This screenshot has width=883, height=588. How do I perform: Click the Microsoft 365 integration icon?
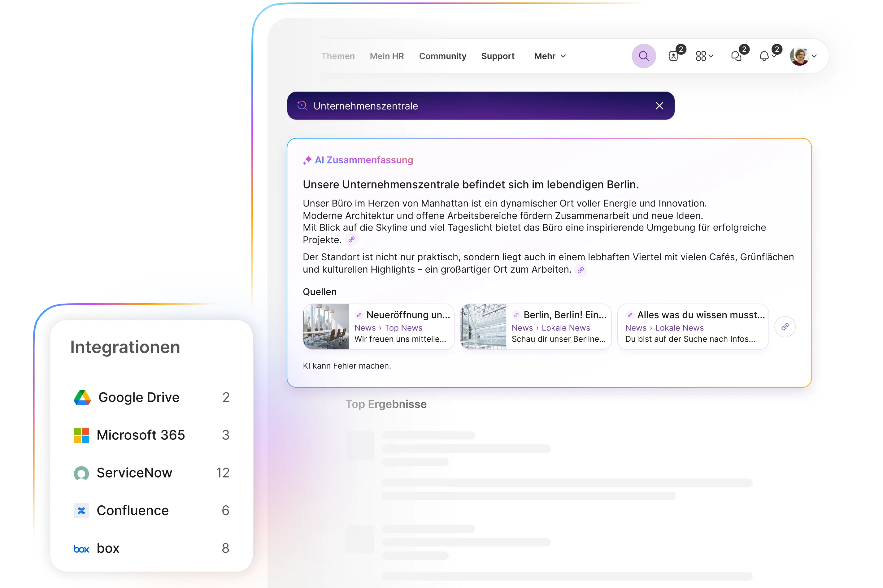click(81, 435)
